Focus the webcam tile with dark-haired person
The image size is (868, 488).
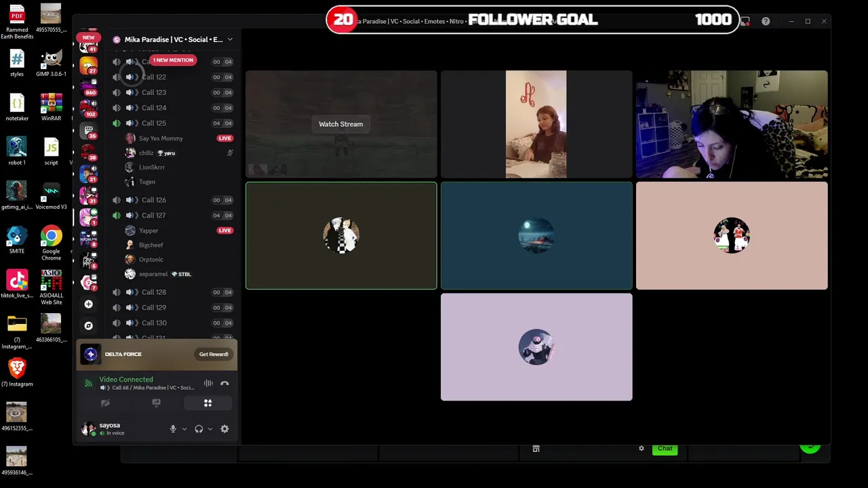pos(732,124)
